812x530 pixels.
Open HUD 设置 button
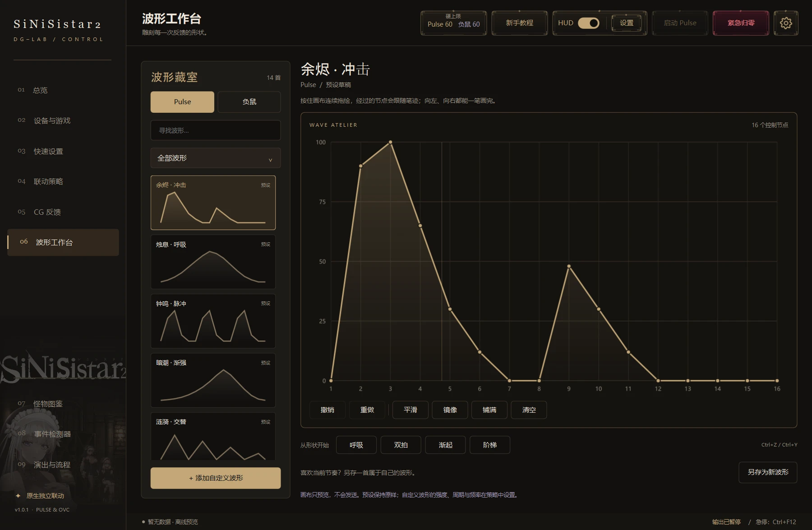coord(626,23)
